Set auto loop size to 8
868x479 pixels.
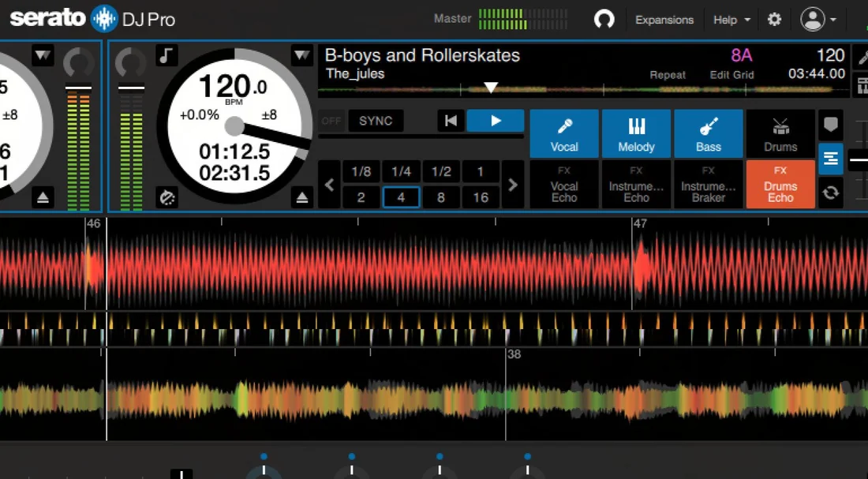tap(441, 197)
